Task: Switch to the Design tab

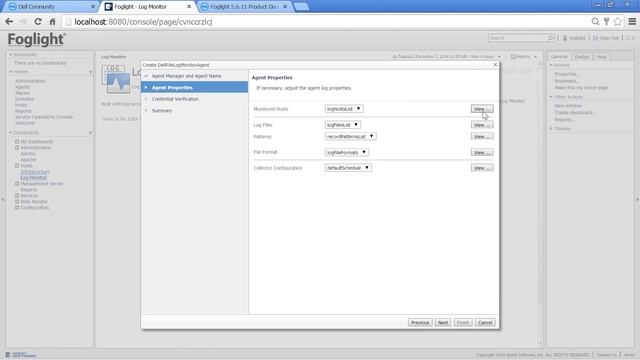Action: [x=582, y=57]
